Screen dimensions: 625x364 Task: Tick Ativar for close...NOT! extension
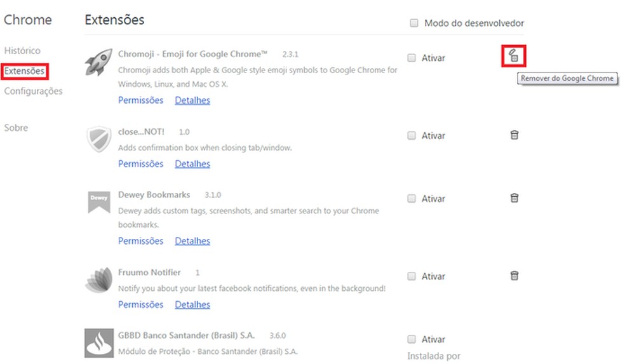click(412, 135)
